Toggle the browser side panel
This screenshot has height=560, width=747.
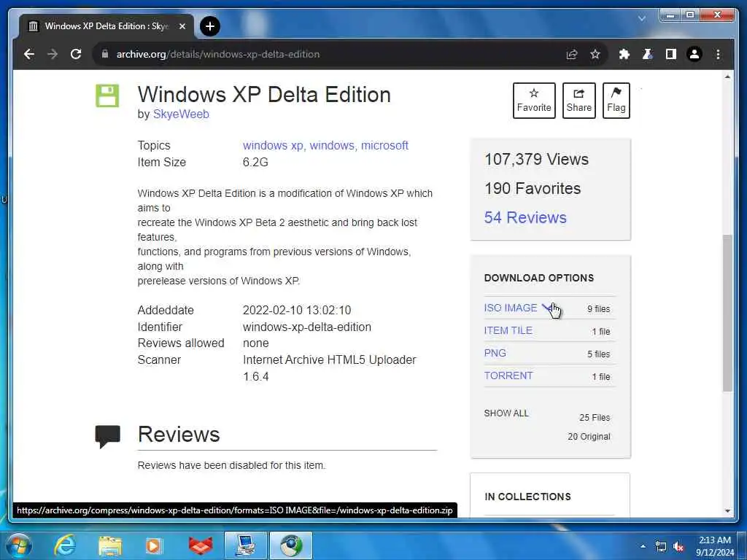coord(671,54)
